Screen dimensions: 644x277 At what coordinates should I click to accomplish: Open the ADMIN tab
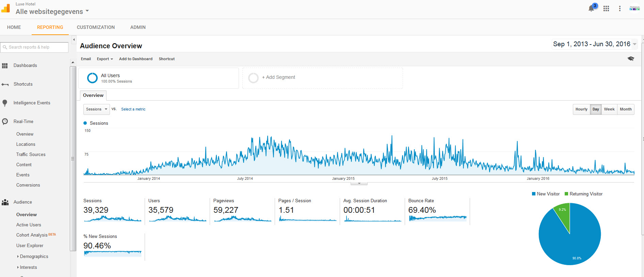[x=138, y=27]
